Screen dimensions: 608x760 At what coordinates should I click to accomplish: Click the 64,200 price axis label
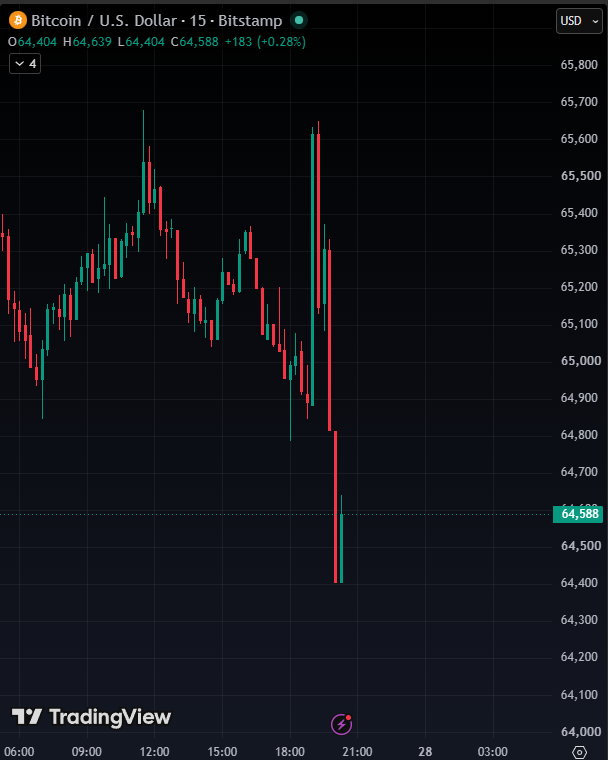(x=579, y=657)
